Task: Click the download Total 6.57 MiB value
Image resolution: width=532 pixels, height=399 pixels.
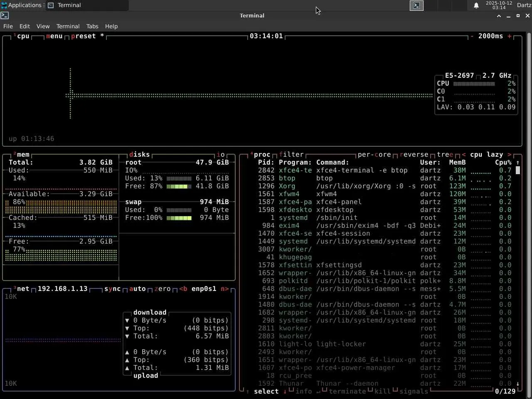Action: pyautogui.click(x=212, y=336)
